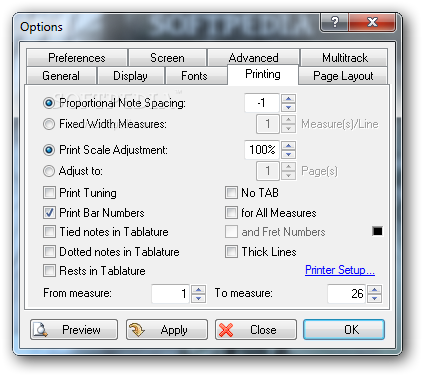Image resolution: width=423 pixels, height=376 pixels.
Task: Enable bar numbers for All Measures
Action: (x=231, y=213)
